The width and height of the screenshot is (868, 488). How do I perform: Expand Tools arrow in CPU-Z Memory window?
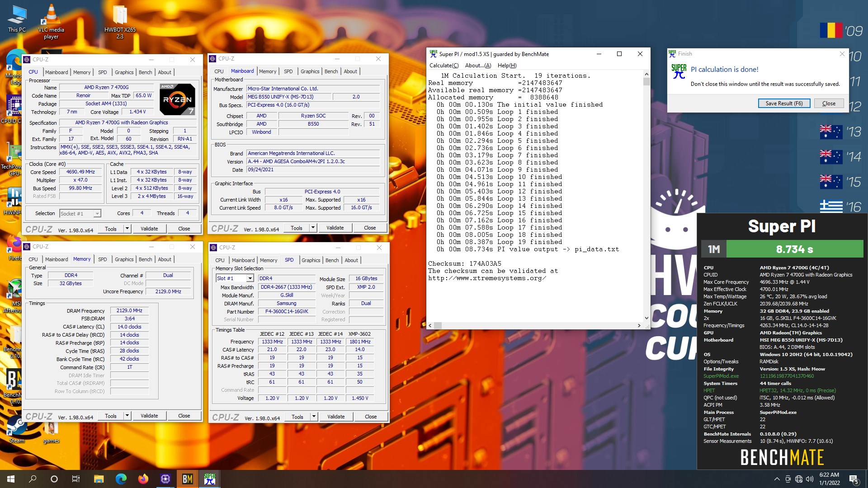(127, 416)
